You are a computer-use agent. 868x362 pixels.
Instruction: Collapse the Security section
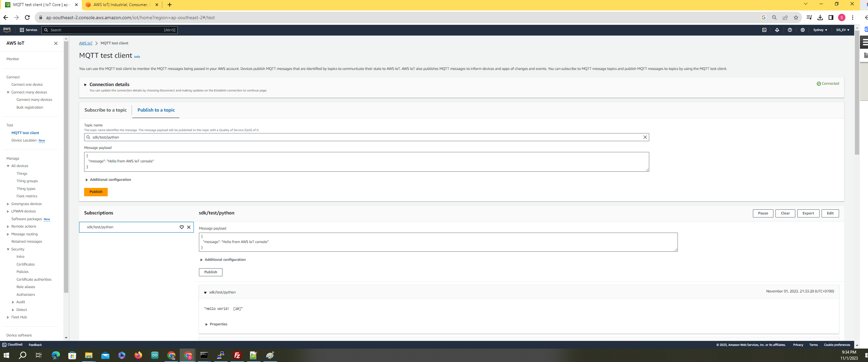(8, 250)
